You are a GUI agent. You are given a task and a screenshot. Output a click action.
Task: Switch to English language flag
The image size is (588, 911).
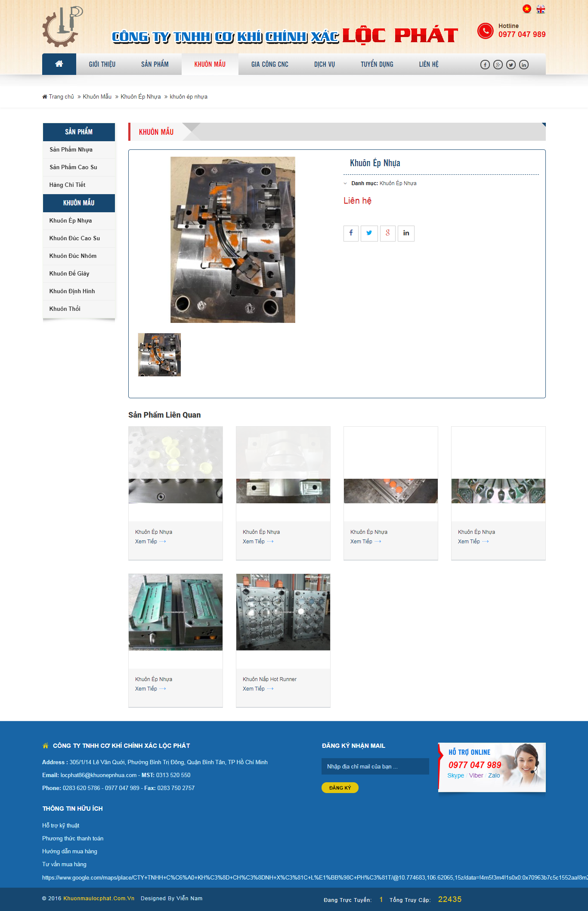[x=541, y=9]
